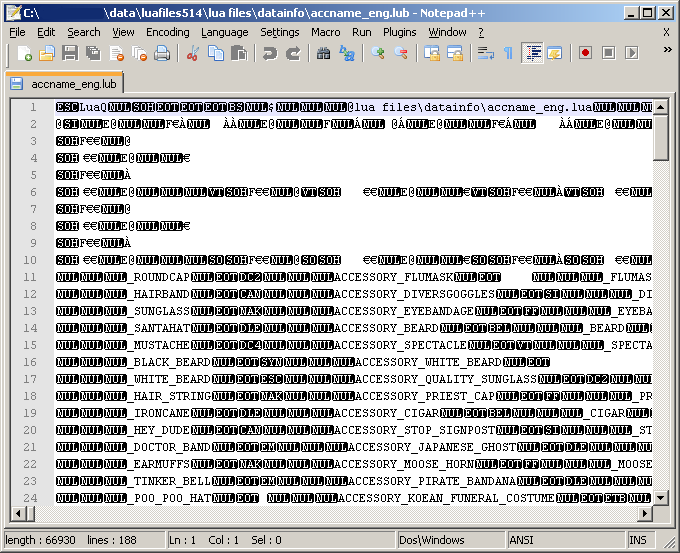Image resolution: width=680 pixels, height=553 pixels.
Task: Click the Zoom In magnifier icon
Action: [x=378, y=53]
